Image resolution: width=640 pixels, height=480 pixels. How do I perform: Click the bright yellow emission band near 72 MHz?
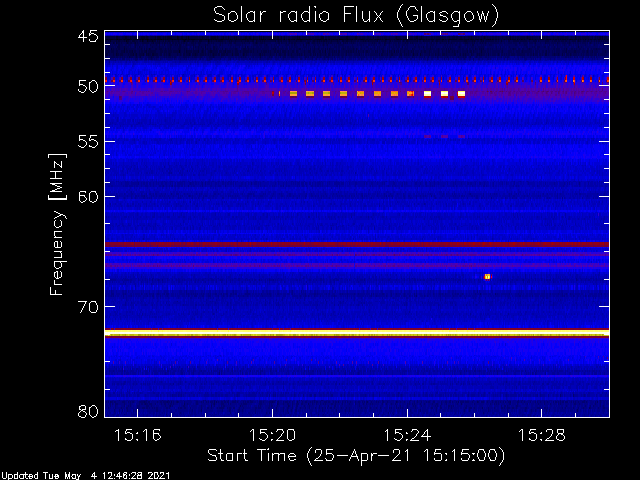pyautogui.click(x=357, y=333)
